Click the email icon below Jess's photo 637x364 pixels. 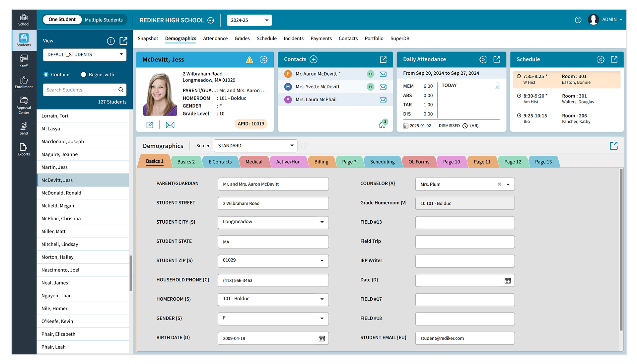click(170, 125)
